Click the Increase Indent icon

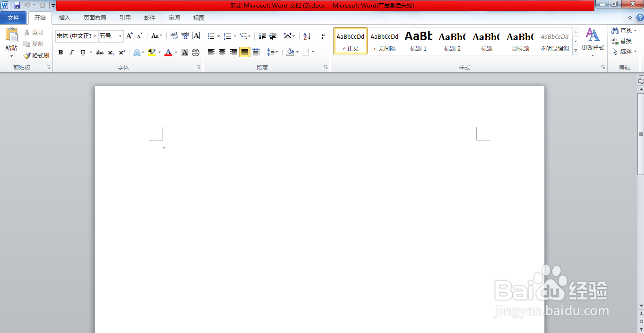click(273, 36)
